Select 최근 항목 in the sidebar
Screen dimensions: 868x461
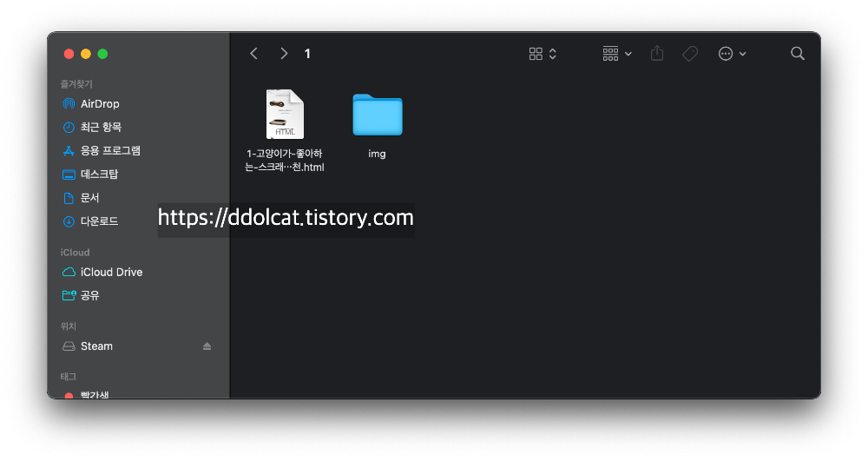pyautogui.click(x=101, y=128)
